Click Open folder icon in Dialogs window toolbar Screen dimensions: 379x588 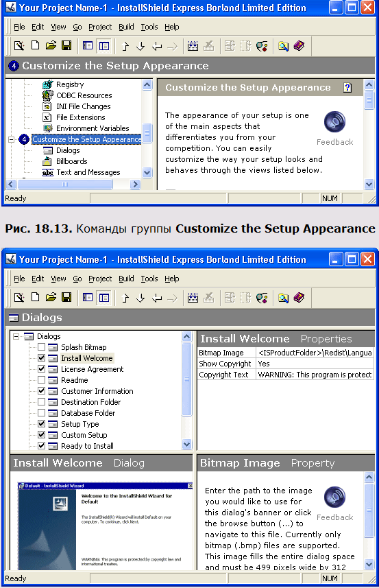[x=51, y=298]
